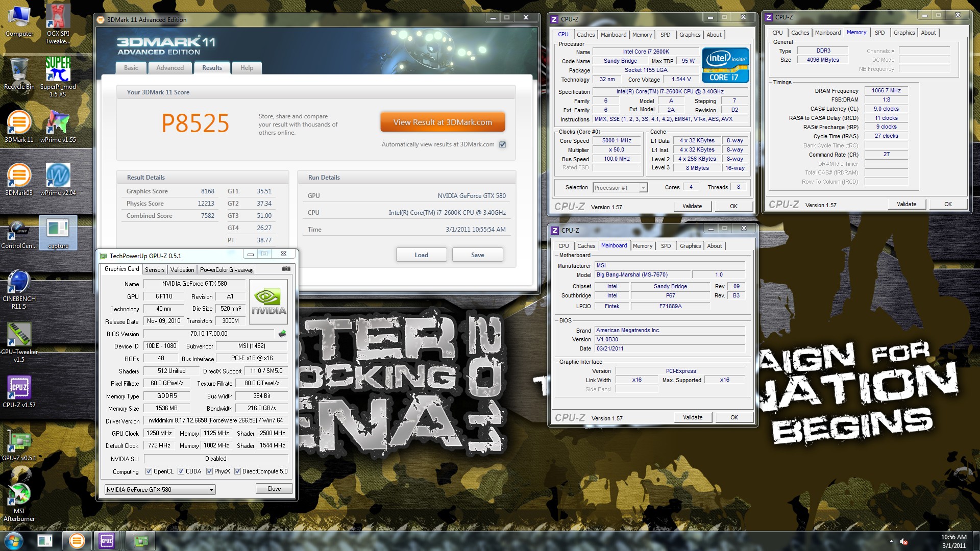
Task: Open OCX SPI Tweaker desktop shortcut
Action: 58,23
